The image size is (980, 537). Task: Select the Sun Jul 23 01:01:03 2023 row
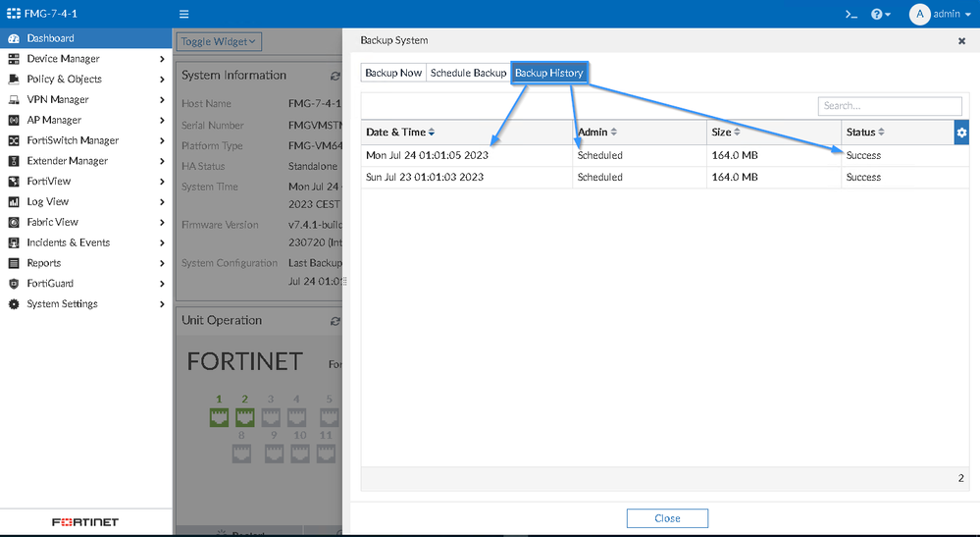[x=664, y=178]
